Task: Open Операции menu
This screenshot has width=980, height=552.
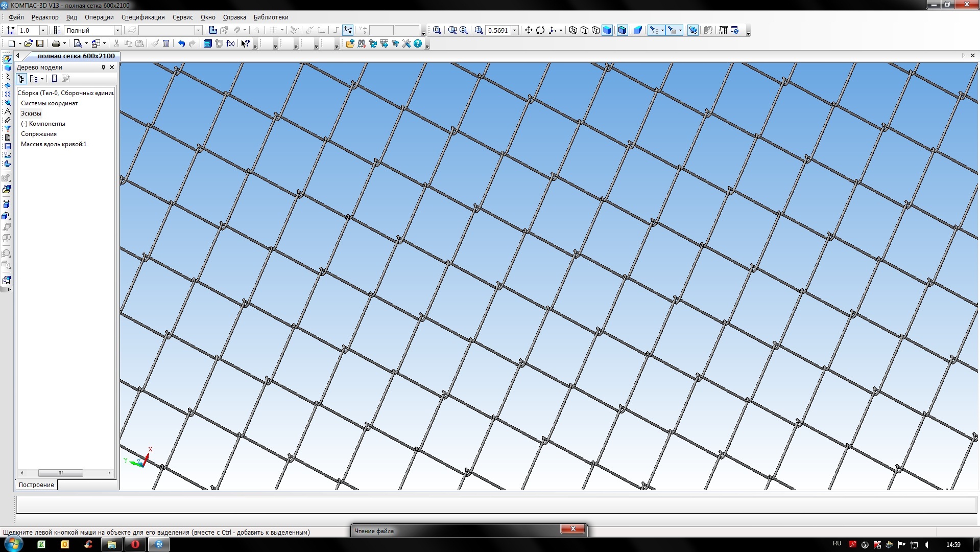Action: point(99,17)
